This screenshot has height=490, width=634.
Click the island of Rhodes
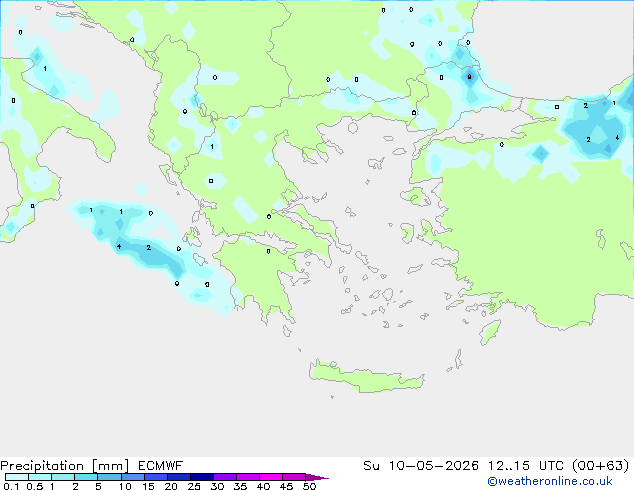pos(490,332)
